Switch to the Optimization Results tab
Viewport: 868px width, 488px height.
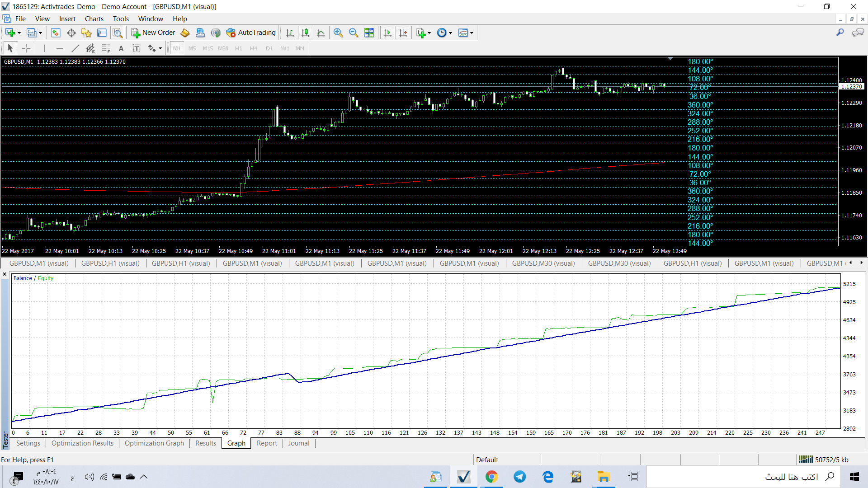coord(82,443)
